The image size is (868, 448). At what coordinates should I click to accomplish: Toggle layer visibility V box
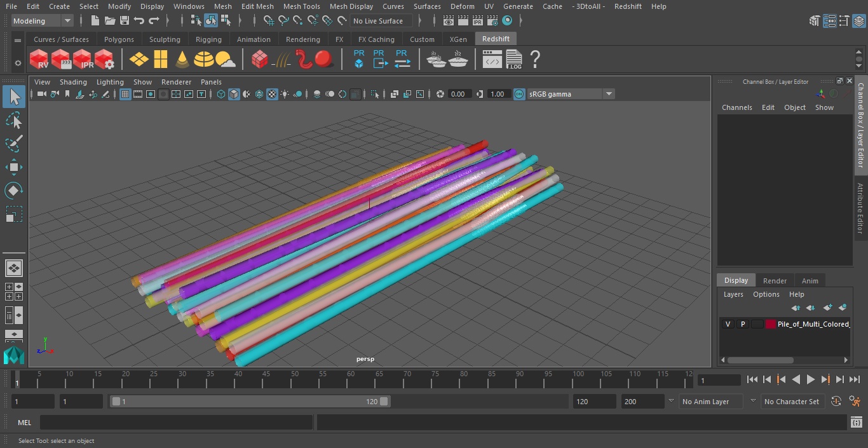click(728, 324)
